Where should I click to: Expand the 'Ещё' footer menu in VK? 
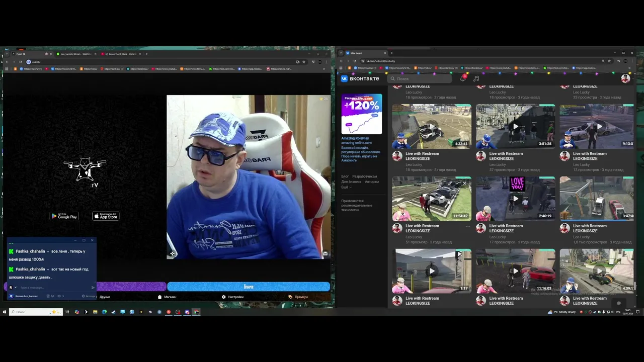click(x=346, y=187)
